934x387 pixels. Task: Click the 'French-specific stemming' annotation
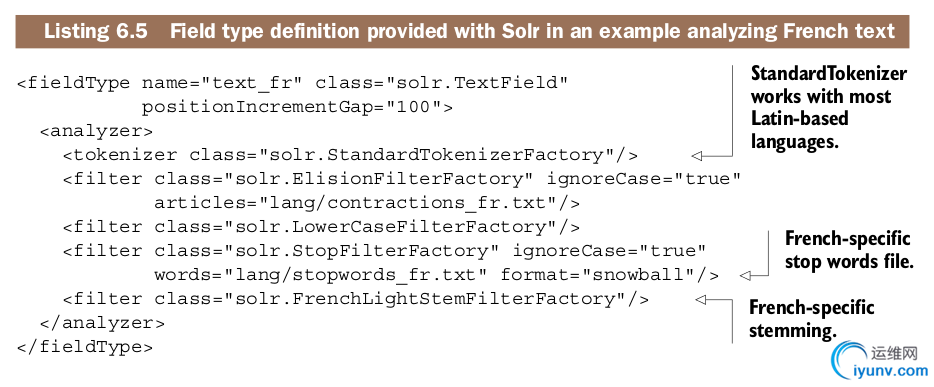coord(811,319)
